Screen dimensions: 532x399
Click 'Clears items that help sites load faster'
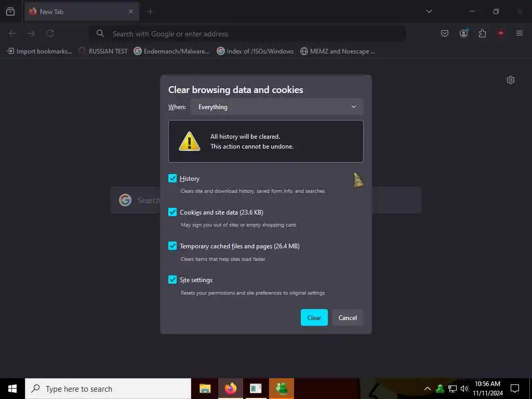[223, 259]
